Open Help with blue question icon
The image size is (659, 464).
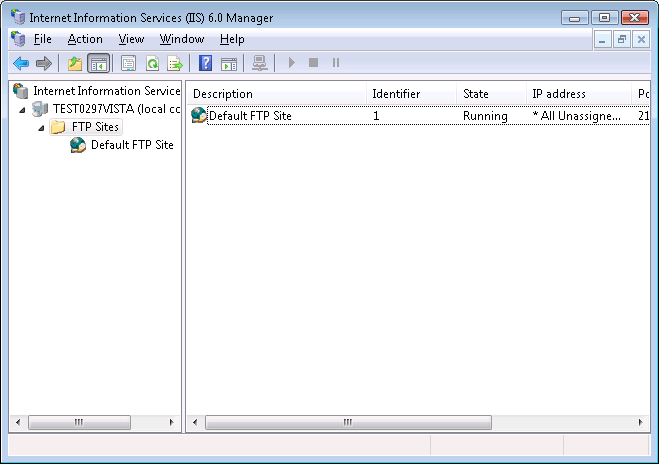[205, 63]
